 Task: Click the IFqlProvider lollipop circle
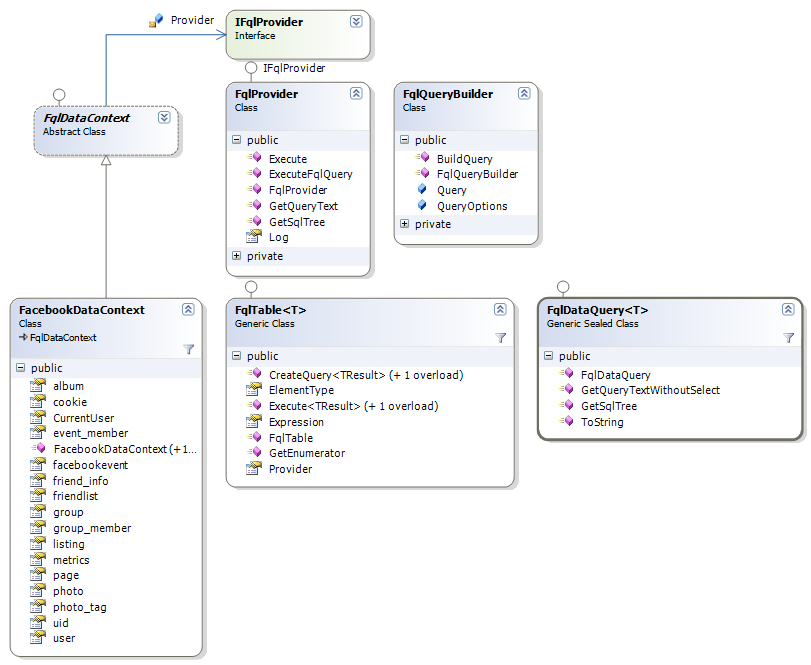click(x=251, y=68)
